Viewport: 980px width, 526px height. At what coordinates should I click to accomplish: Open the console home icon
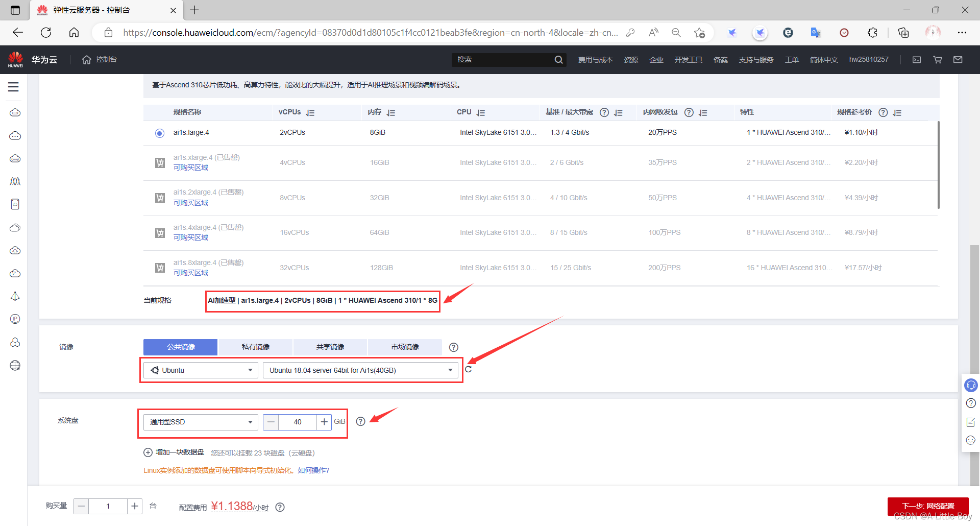[x=87, y=60]
